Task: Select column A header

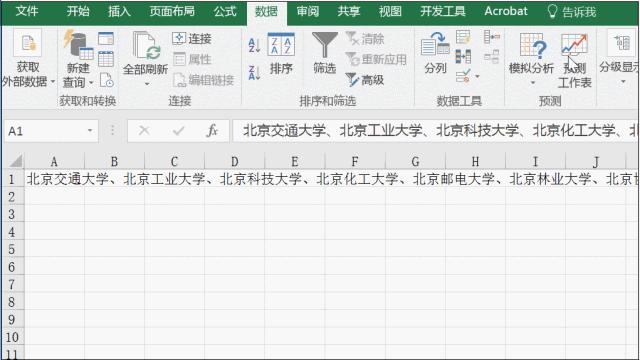Action: [x=54, y=162]
